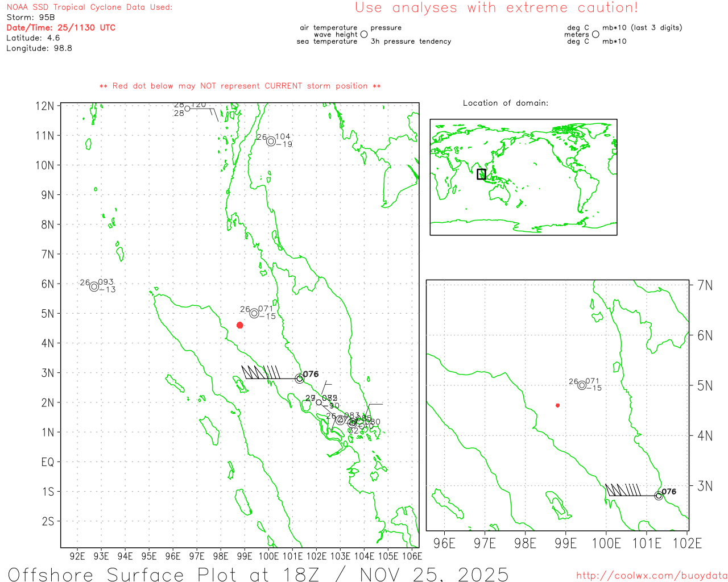728x582 pixels.
Task: Open the coolwx.com buoydata link
Action: pyautogui.click(x=651, y=575)
